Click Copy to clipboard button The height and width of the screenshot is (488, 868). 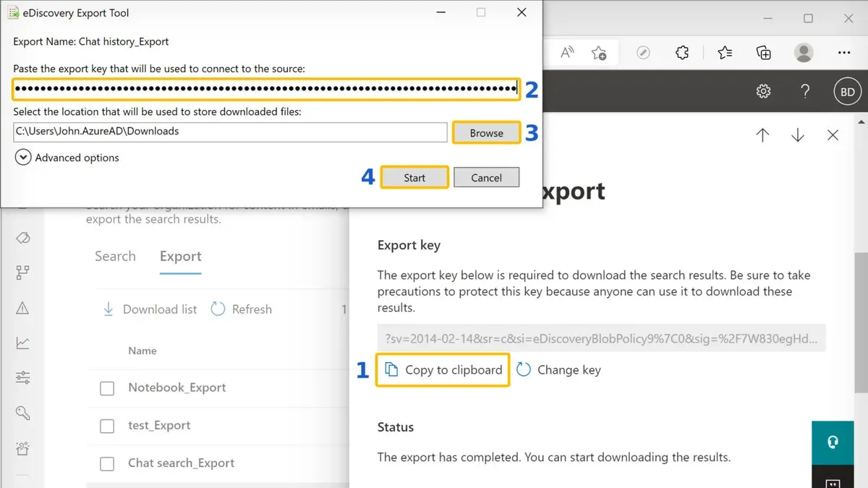tap(443, 369)
